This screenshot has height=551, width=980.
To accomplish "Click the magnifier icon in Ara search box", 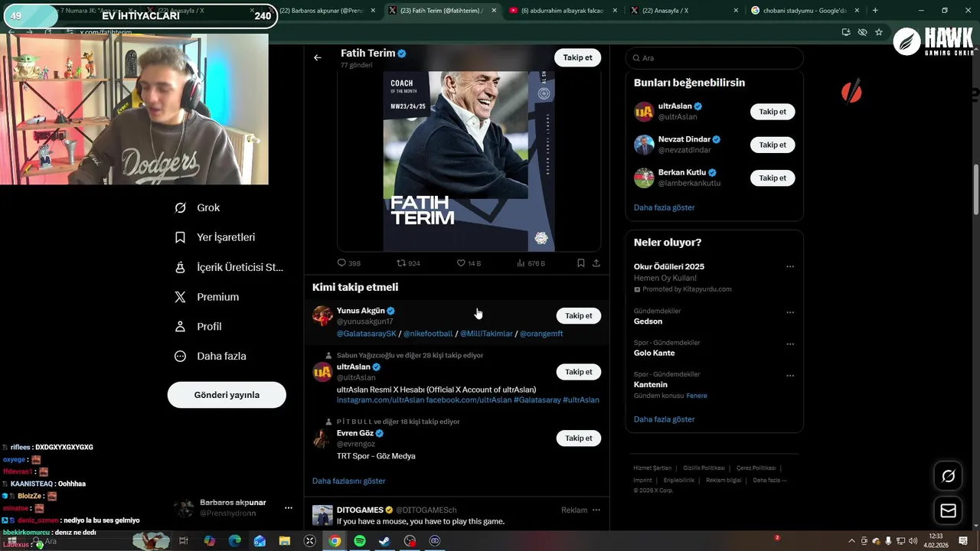I will pyautogui.click(x=635, y=58).
